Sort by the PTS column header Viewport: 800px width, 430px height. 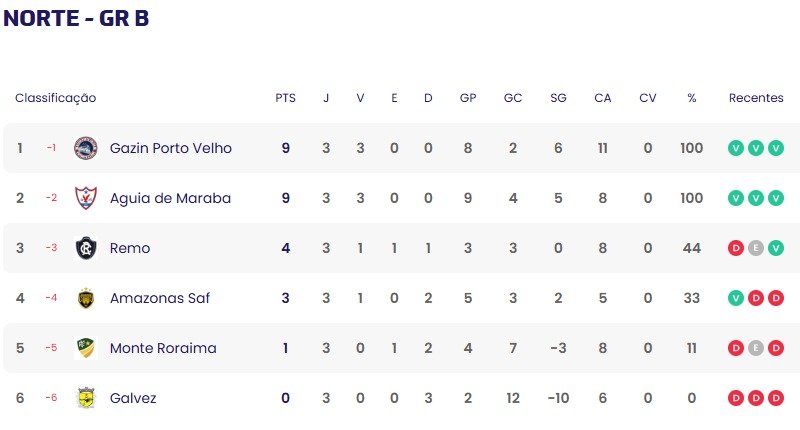[x=285, y=98]
